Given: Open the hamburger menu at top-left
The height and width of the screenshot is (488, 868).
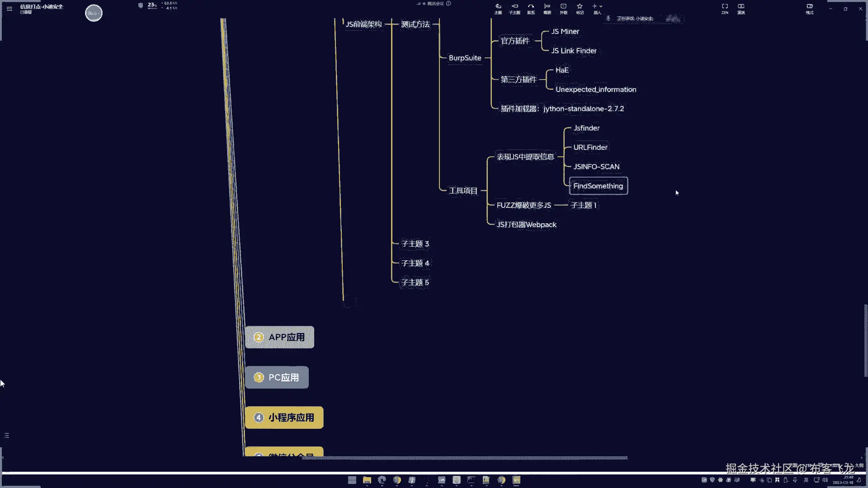Looking at the screenshot, I should coord(9,9).
